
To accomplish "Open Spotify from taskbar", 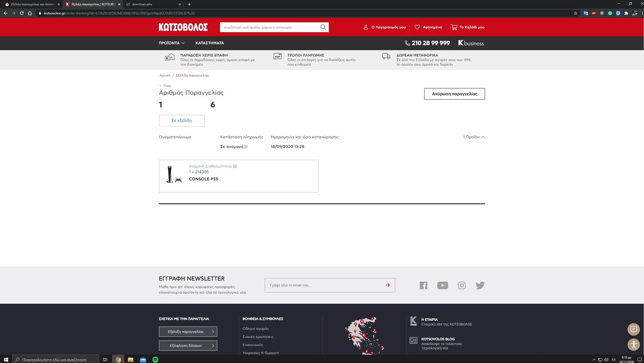I will pos(155,359).
